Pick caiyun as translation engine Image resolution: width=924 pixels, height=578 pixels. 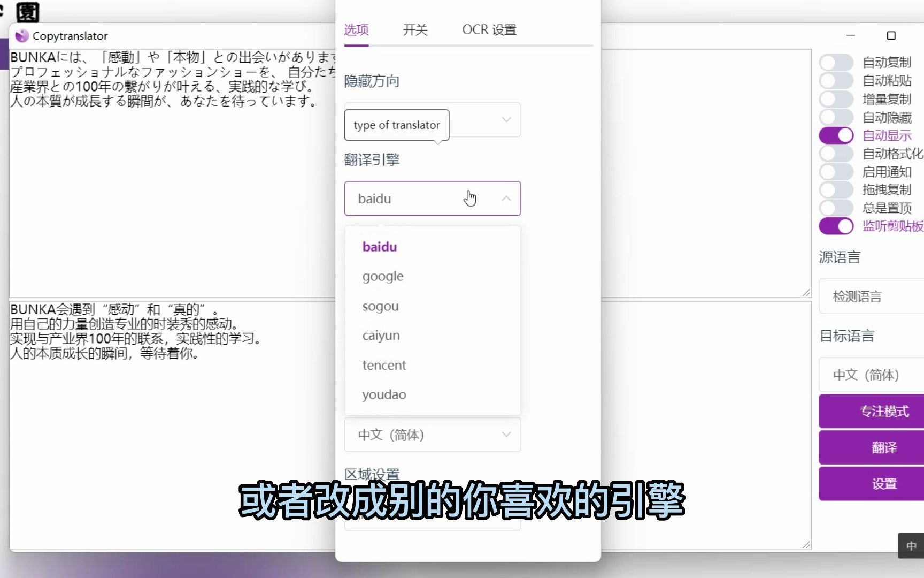click(433, 336)
